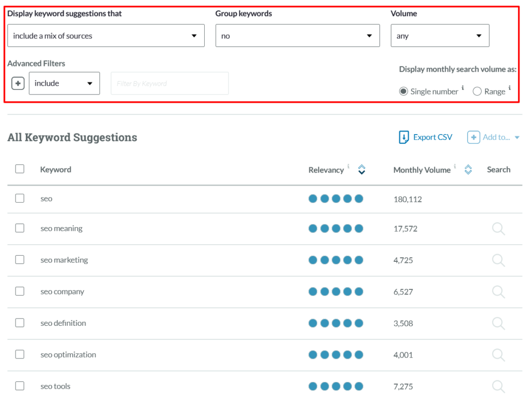
Task: Click the Relevancy column header
Action: click(x=326, y=170)
